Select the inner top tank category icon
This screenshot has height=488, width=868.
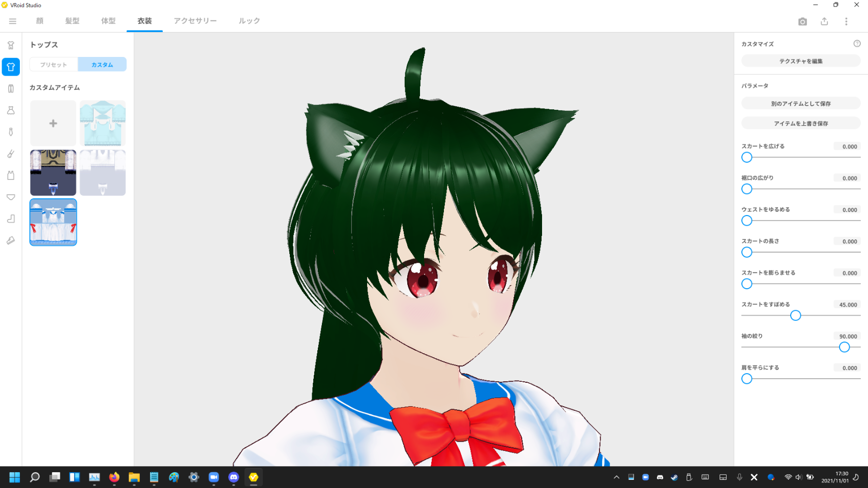click(x=11, y=175)
